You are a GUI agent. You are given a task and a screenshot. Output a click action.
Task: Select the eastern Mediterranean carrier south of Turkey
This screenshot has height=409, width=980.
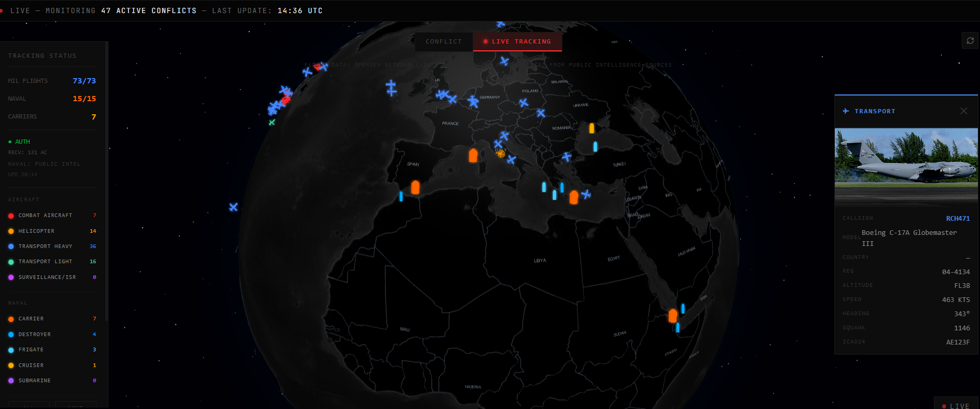pyautogui.click(x=574, y=197)
